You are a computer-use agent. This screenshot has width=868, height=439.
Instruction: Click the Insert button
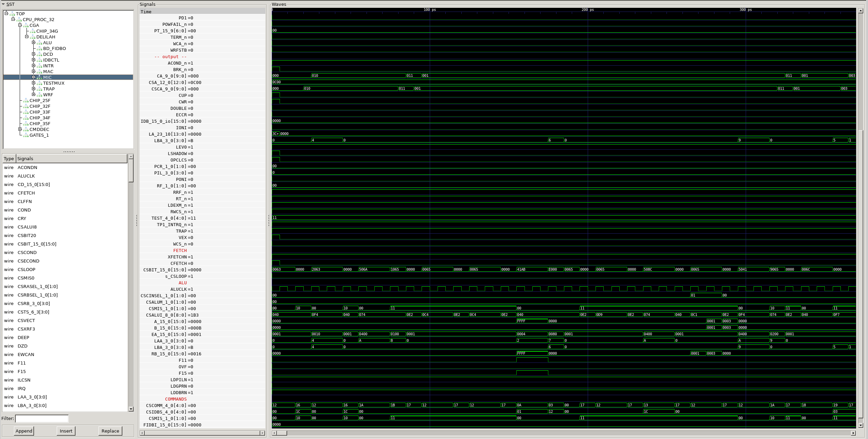66,431
